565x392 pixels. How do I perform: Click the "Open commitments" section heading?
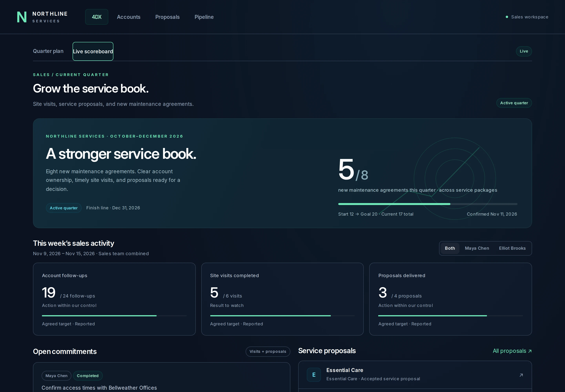tap(65, 351)
